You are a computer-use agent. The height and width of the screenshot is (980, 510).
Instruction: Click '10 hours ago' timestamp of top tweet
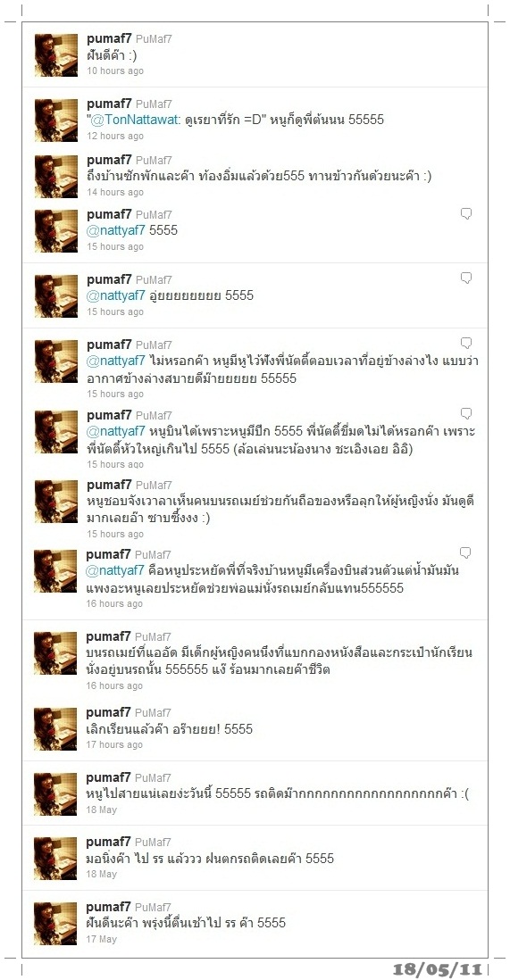[x=115, y=71]
